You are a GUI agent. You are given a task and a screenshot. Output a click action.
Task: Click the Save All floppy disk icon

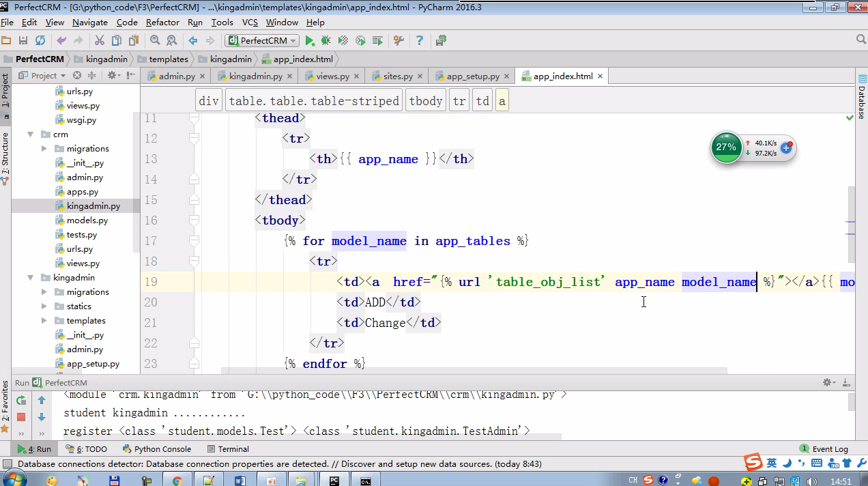[23, 41]
